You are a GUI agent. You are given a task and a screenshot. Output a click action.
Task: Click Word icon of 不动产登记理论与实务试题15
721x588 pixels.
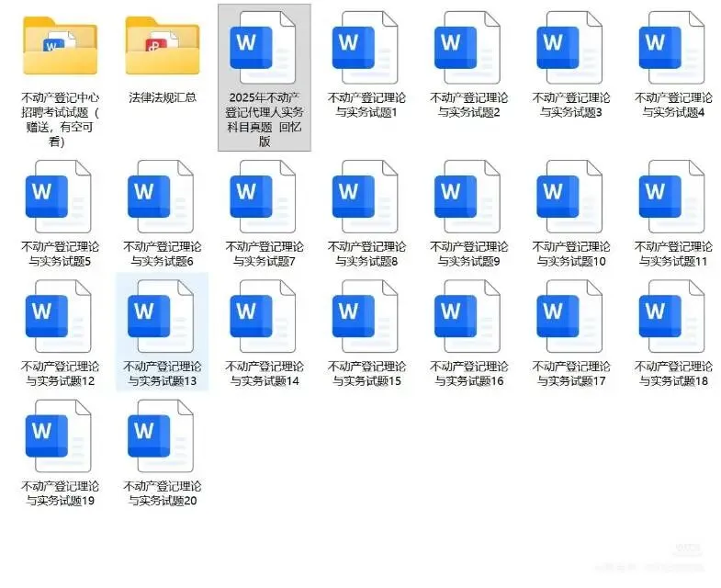(365, 316)
